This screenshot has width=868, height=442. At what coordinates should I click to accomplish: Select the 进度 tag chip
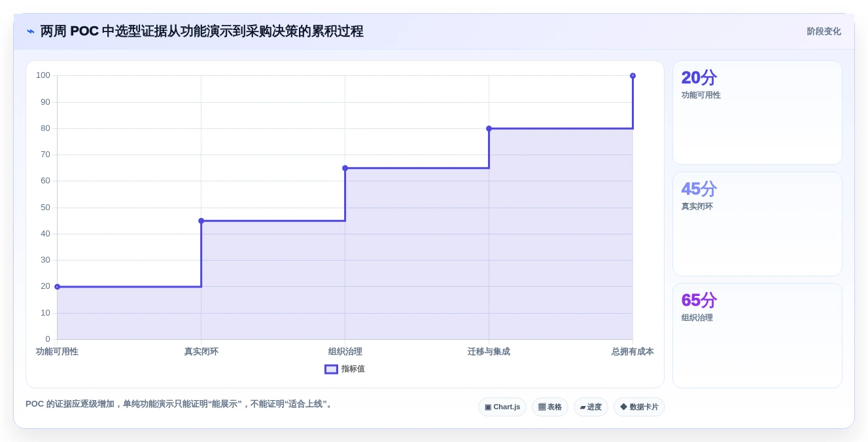tap(591, 407)
